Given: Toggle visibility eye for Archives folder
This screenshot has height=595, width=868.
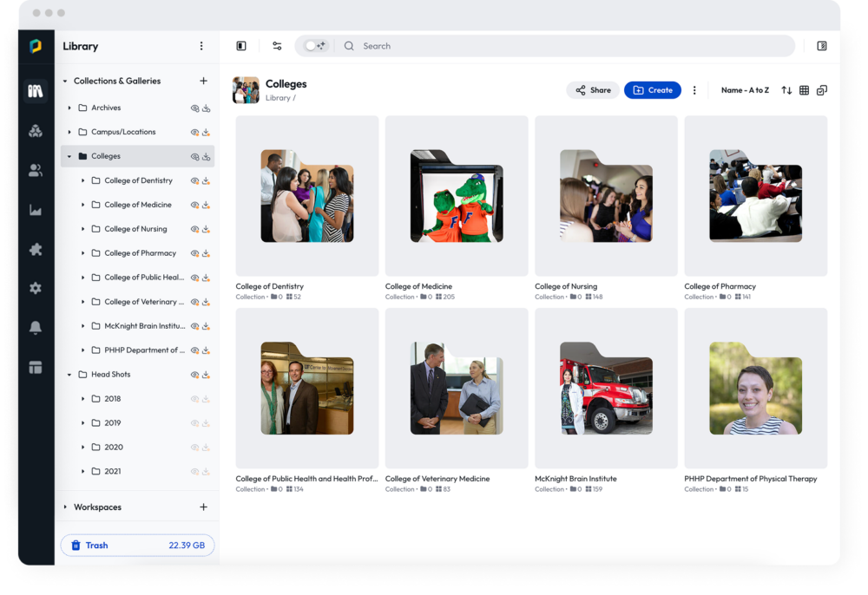Looking at the screenshot, I should (194, 108).
